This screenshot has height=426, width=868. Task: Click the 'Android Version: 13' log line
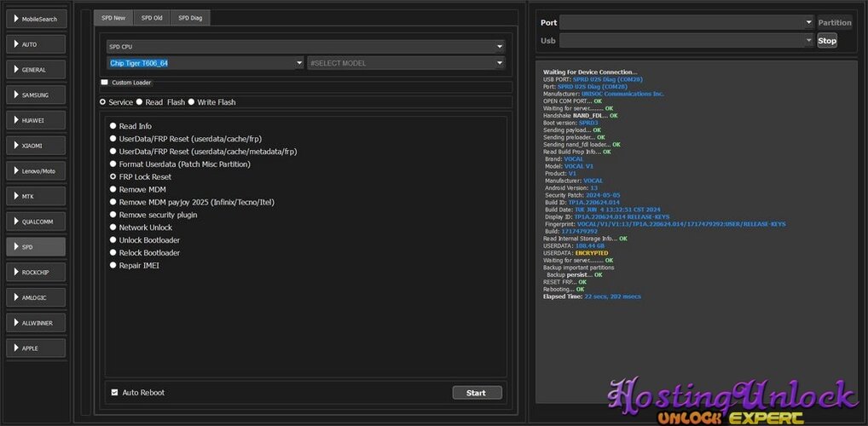pyautogui.click(x=570, y=188)
